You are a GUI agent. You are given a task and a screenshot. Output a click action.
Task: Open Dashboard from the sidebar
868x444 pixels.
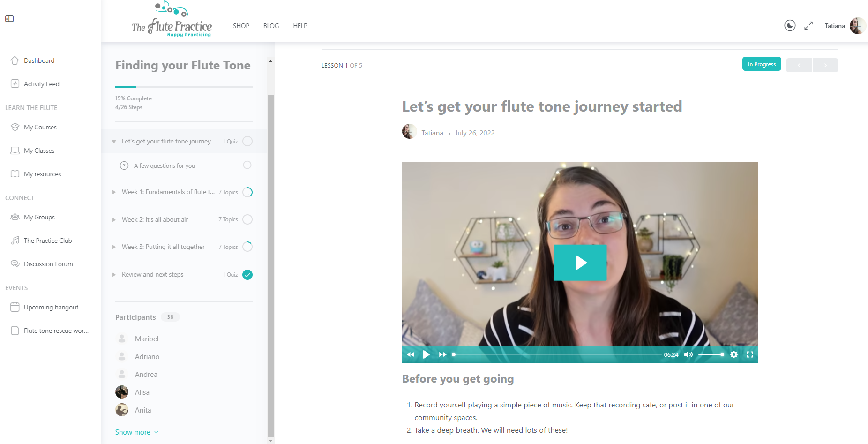[x=39, y=60]
